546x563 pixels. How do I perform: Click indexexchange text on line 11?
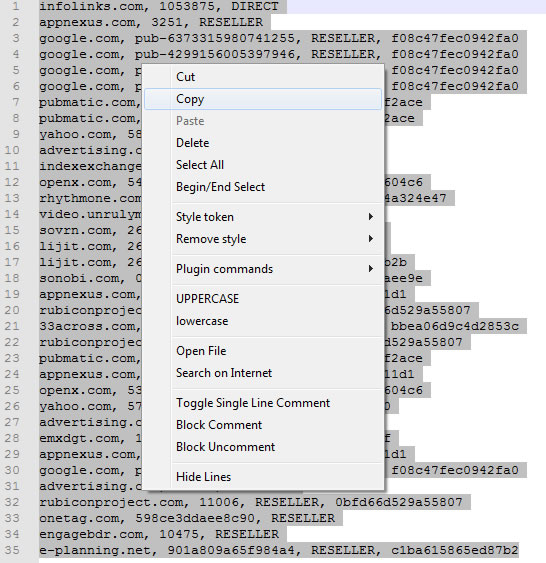(90, 166)
